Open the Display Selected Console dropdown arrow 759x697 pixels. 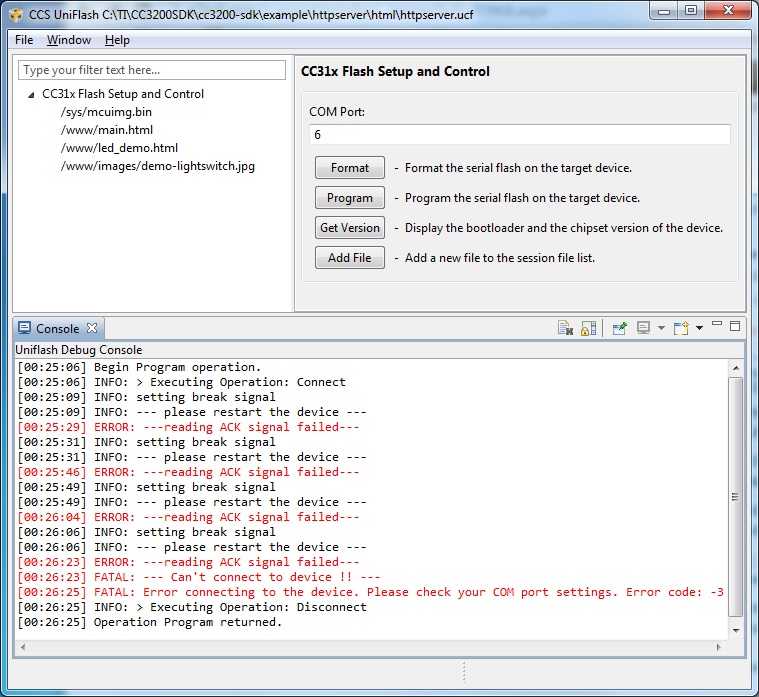(x=661, y=328)
